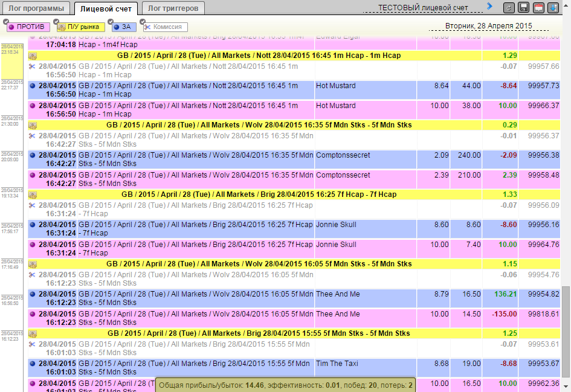The height and width of the screenshot is (392, 571).
Task: Click market P/L icon on Nott 16:45 row
Action: [33, 56]
